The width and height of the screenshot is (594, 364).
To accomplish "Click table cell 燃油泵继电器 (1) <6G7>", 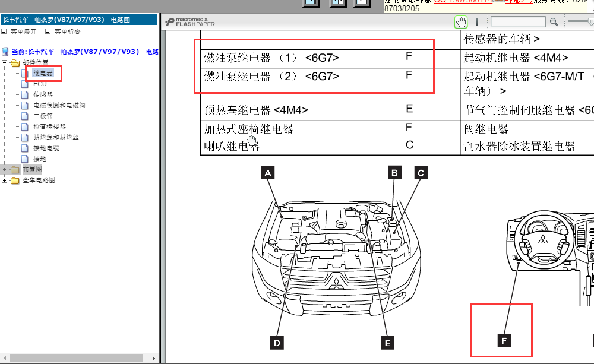I will point(302,59).
